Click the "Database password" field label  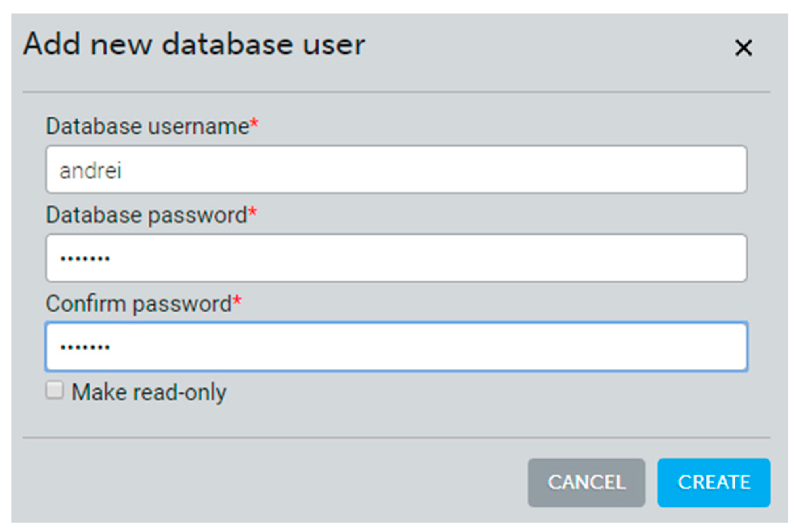(x=146, y=215)
